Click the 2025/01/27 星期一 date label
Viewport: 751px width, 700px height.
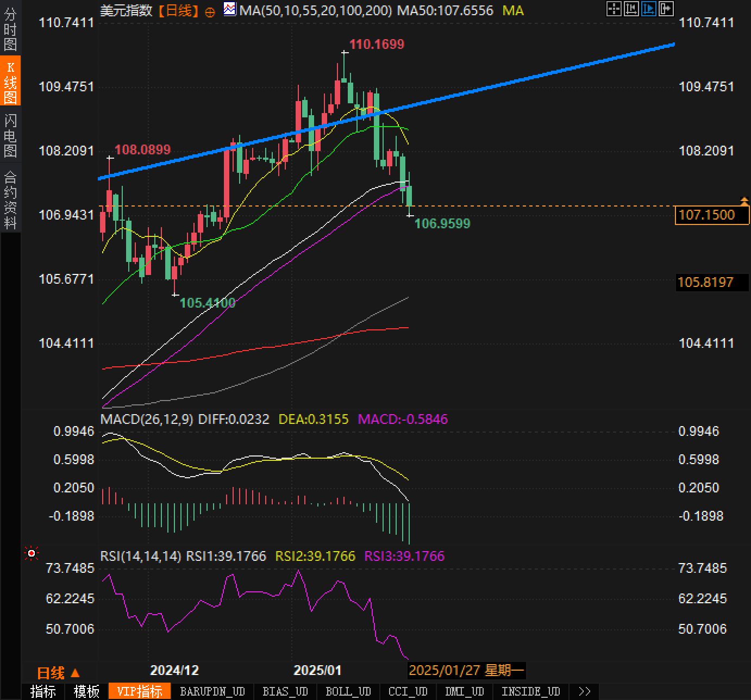[x=466, y=670]
